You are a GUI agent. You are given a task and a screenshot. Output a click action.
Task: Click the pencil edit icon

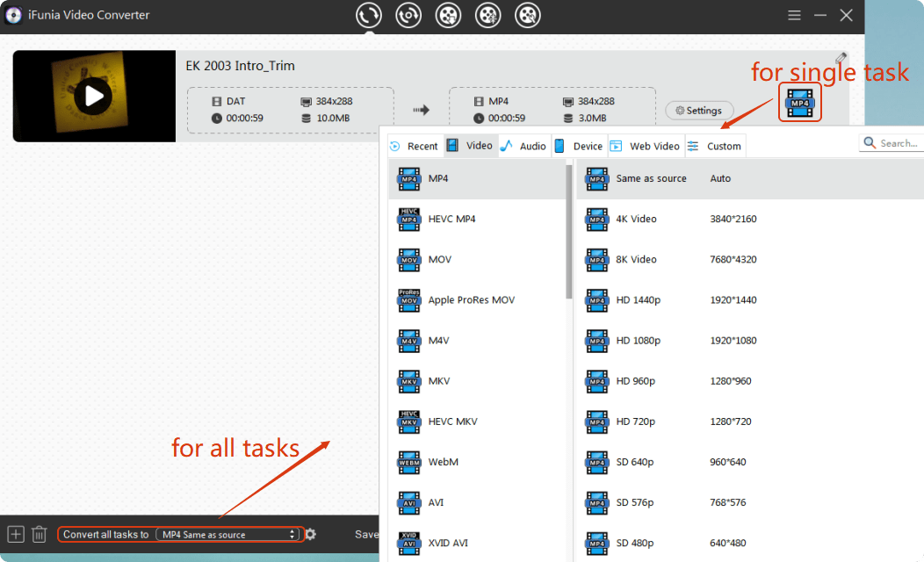[841, 58]
